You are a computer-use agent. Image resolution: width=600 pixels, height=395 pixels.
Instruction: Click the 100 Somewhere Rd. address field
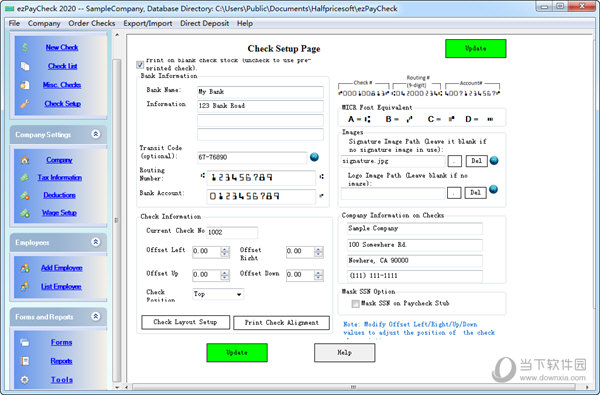click(415, 245)
